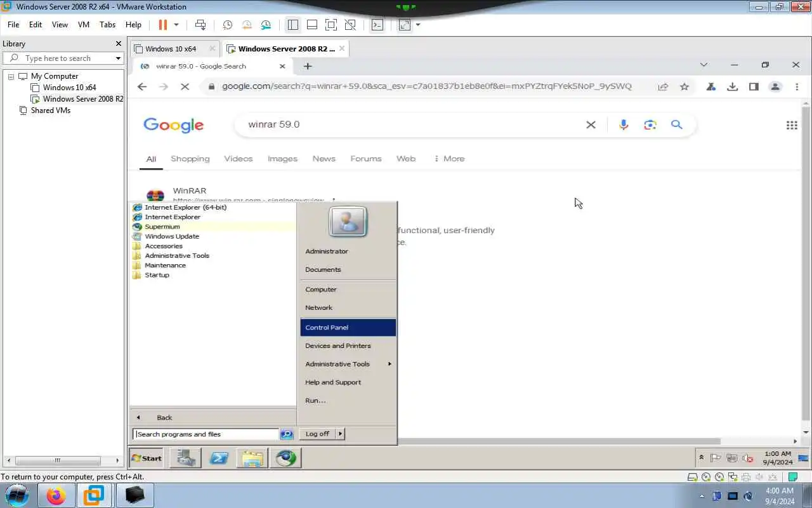Click the VMware Suspend (pause) button
The width and height of the screenshot is (812, 508).
(x=163, y=25)
